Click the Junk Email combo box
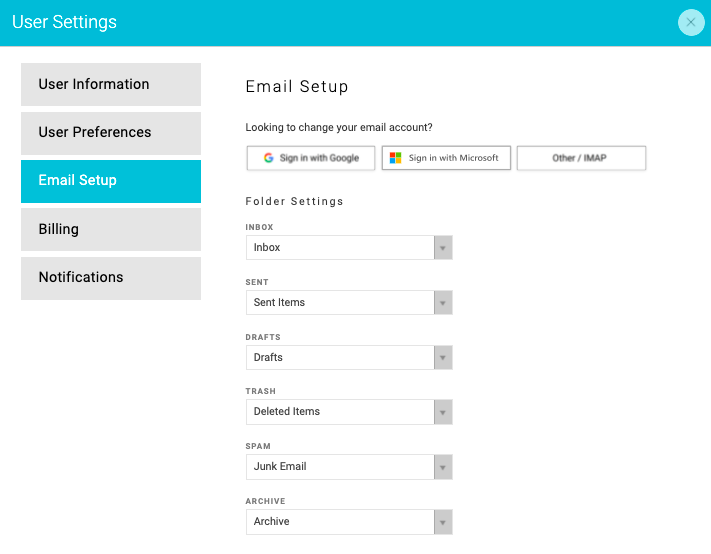Screen dimensions: 711x554 pyautogui.click(x=349, y=467)
